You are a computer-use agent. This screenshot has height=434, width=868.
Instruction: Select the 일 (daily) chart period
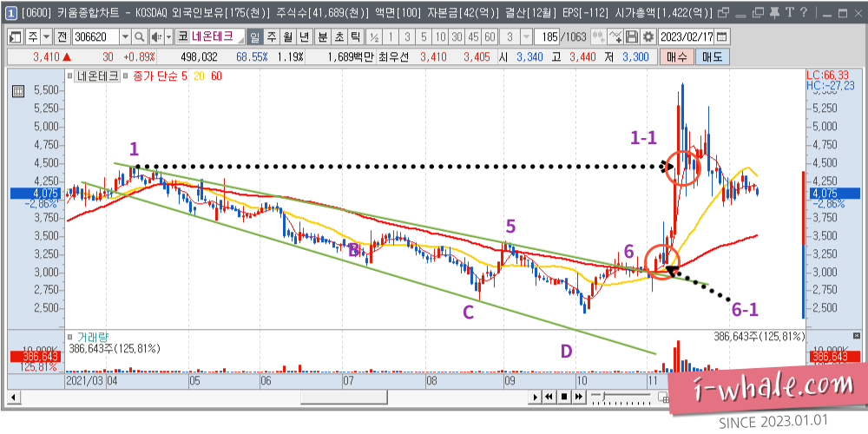click(x=254, y=37)
